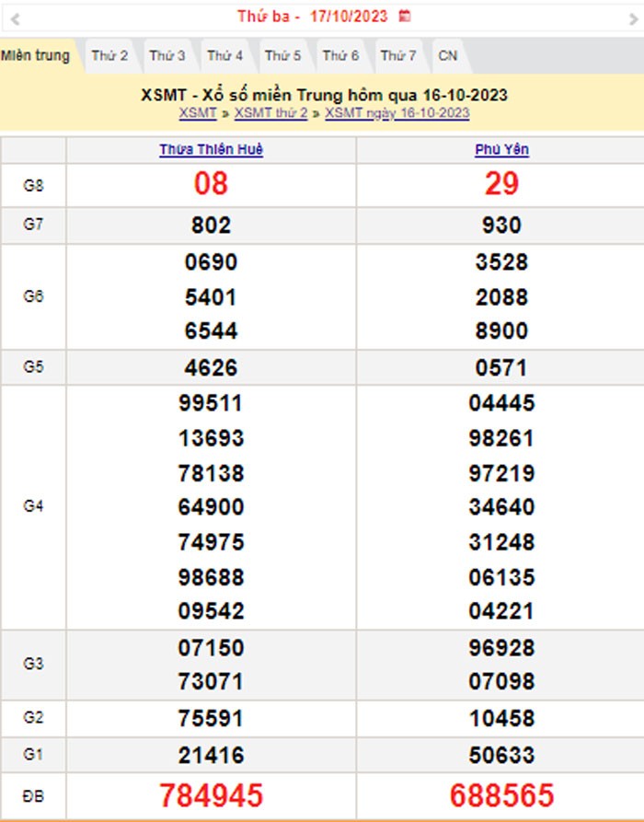This screenshot has height=822, width=644.
Task: Open the Thứ 5 tab
Action: pos(282,56)
